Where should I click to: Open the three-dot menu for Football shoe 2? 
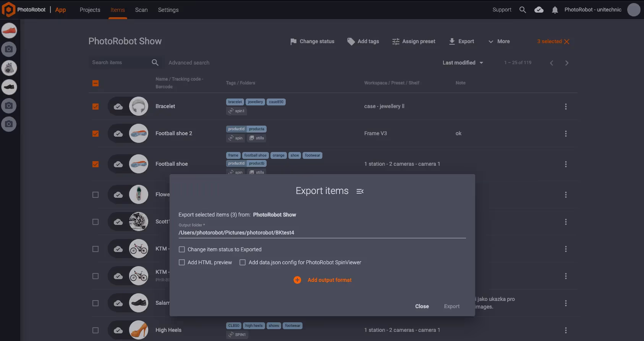point(566,134)
